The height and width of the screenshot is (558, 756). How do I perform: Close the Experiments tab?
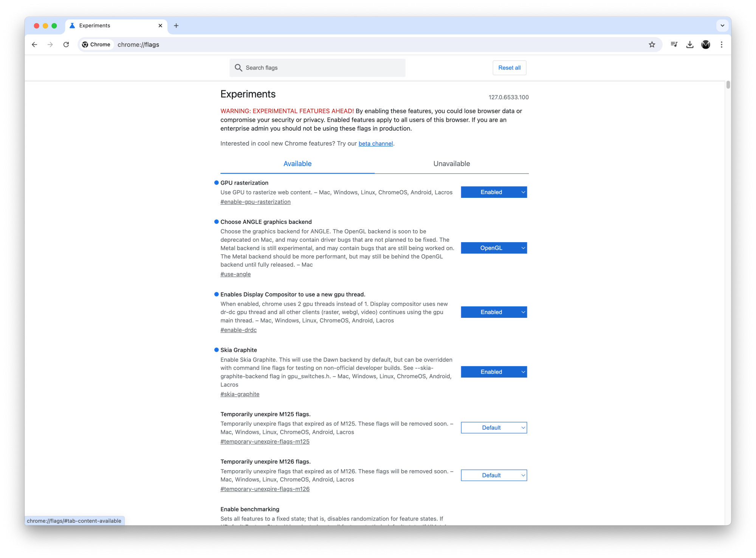pos(160,26)
